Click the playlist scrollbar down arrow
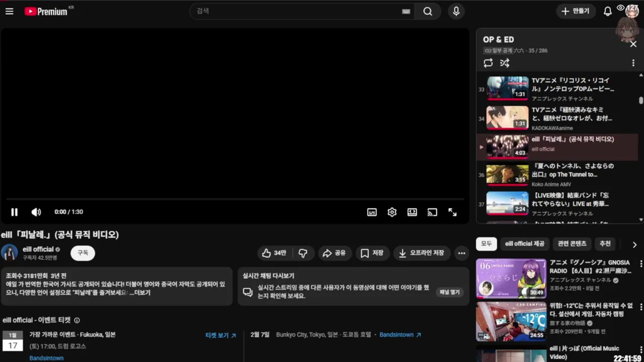 click(x=640, y=220)
